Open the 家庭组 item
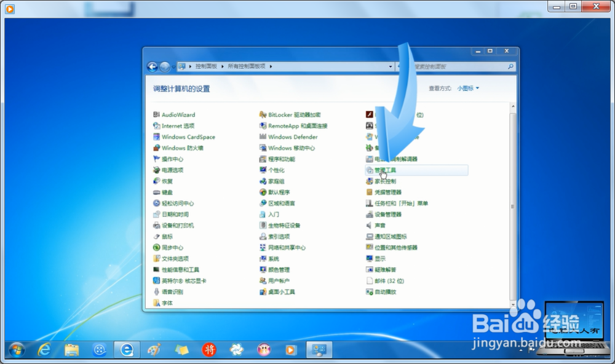 pyautogui.click(x=272, y=181)
